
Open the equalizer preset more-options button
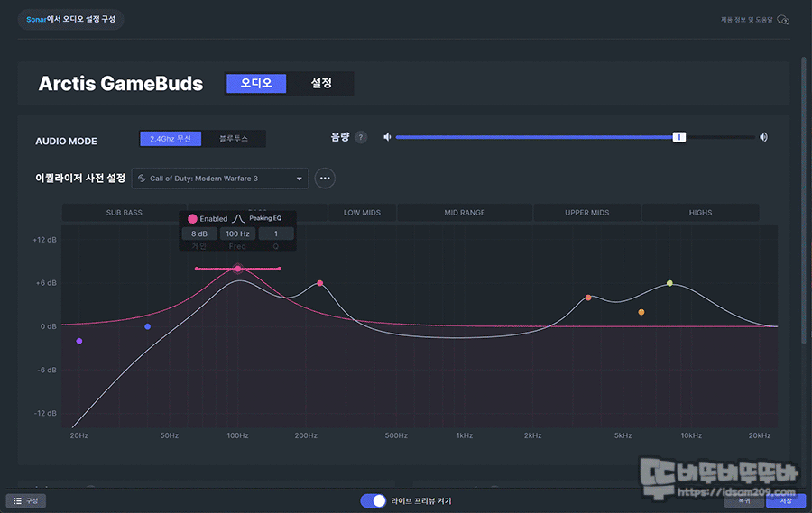(325, 179)
